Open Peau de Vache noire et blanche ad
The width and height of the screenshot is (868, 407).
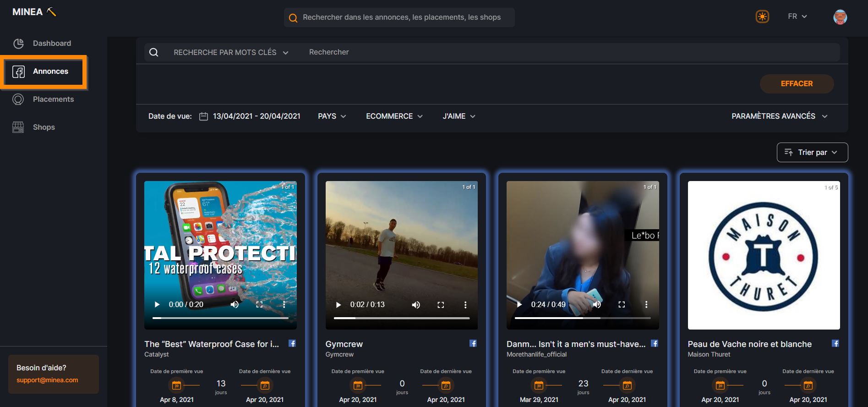749,344
